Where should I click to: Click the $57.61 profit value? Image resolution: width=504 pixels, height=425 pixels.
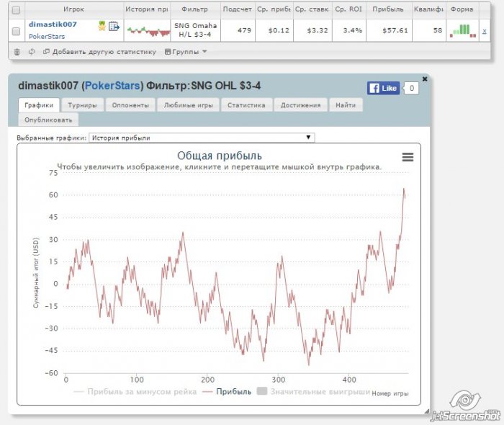click(395, 30)
